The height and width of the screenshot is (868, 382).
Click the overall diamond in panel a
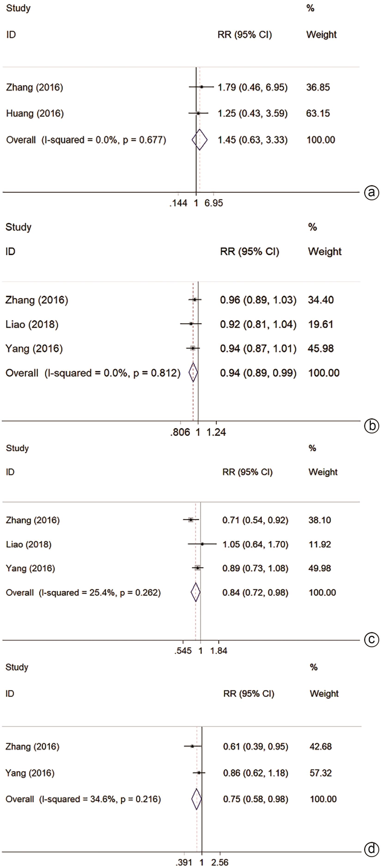point(200,139)
